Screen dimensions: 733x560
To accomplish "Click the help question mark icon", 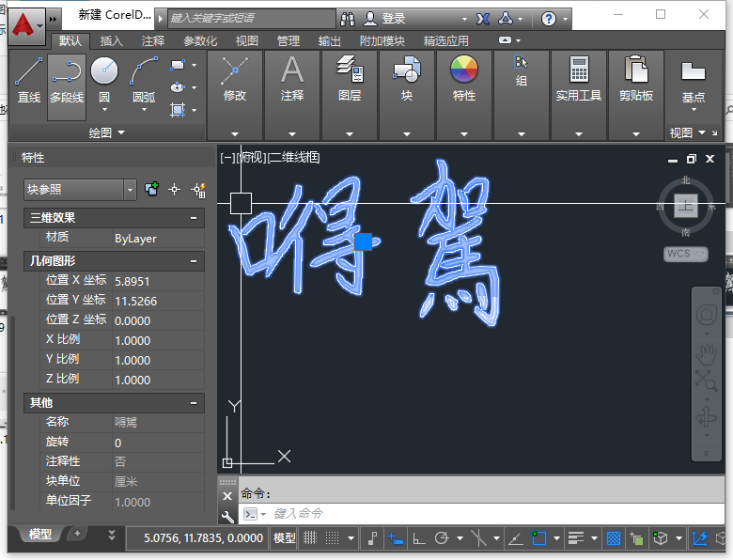I will click(x=549, y=19).
